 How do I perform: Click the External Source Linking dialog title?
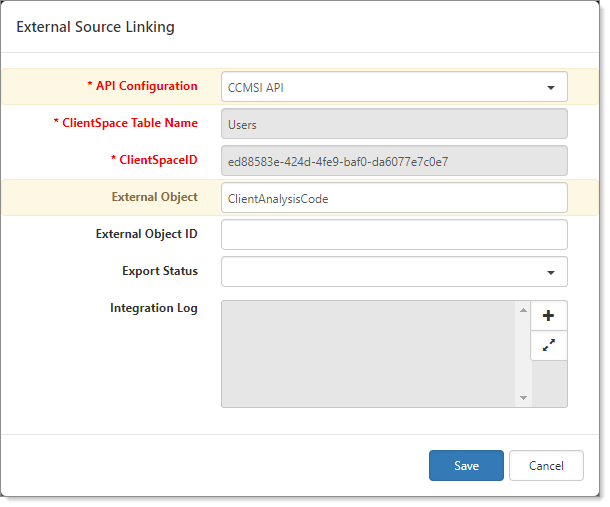tap(95, 27)
